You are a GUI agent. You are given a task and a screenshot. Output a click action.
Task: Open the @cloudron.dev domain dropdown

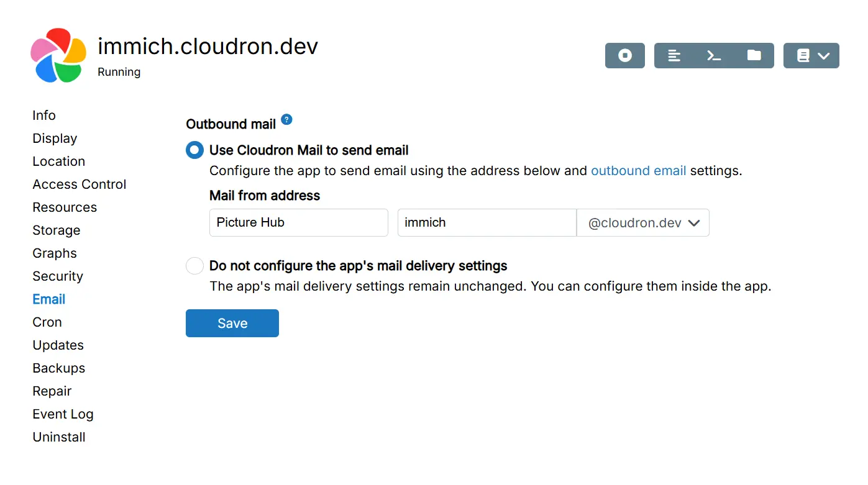click(x=643, y=223)
